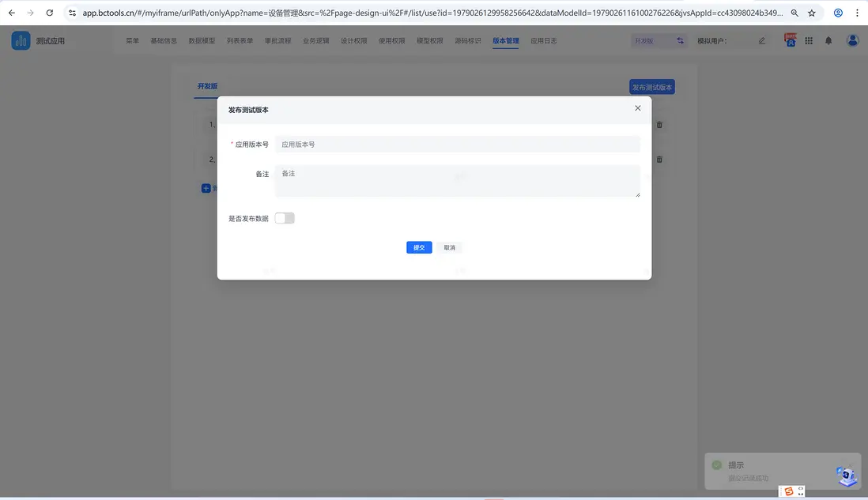This screenshot has height=500, width=868.
Task: Click the 提示 notification toast title
Action: click(736, 465)
